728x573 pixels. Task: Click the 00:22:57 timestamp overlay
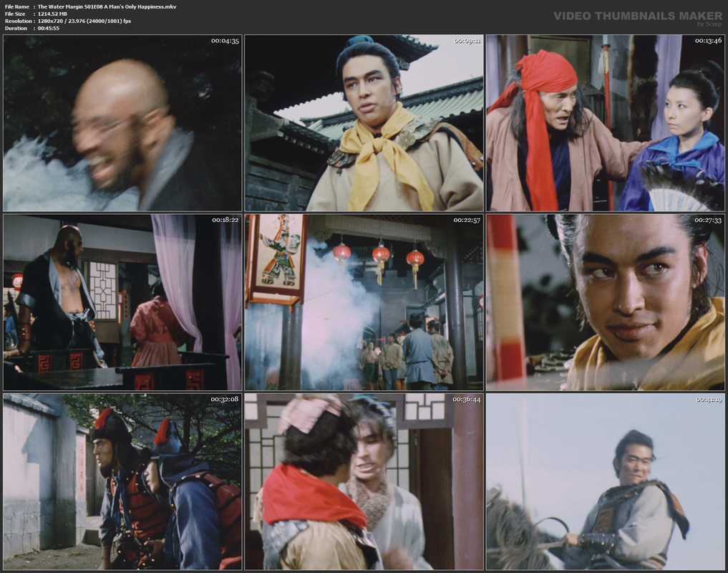[467, 220]
